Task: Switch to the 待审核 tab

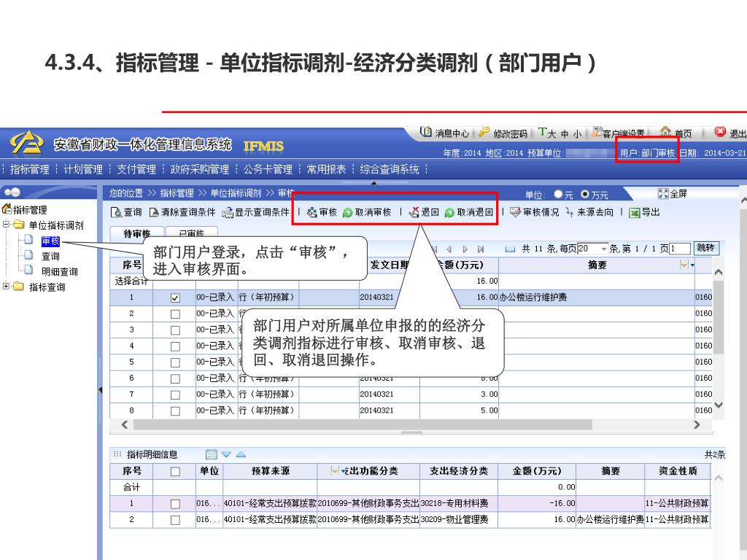Action: click(x=137, y=233)
